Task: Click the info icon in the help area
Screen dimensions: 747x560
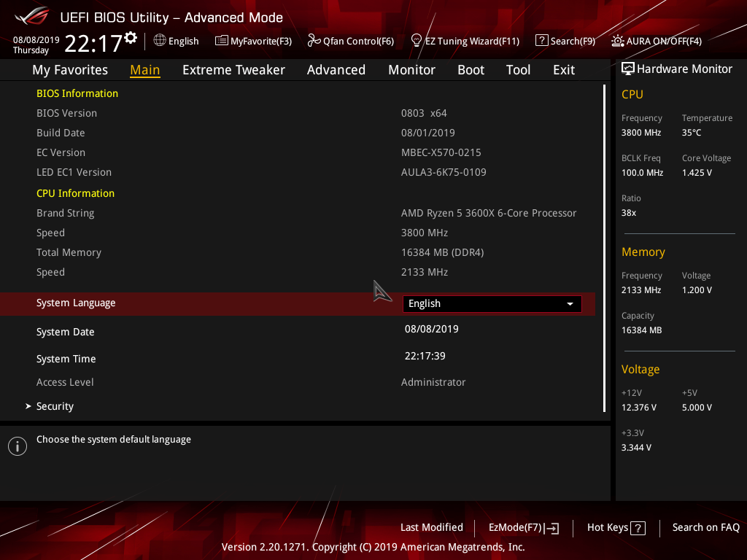Action: (17, 446)
